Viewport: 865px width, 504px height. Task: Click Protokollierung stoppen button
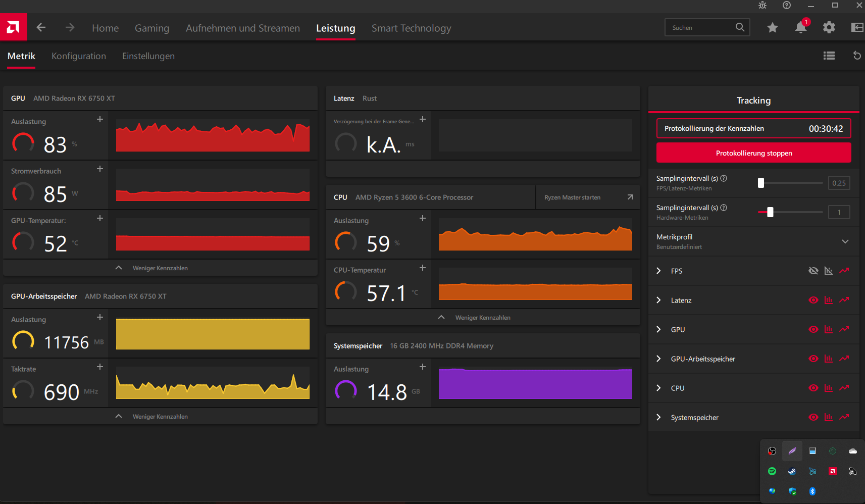(x=753, y=153)
